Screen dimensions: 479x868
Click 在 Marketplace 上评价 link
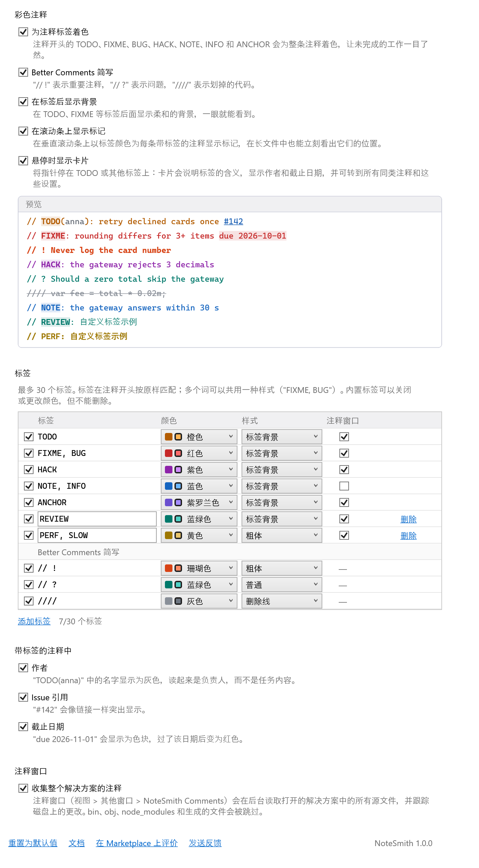(137, 843)
